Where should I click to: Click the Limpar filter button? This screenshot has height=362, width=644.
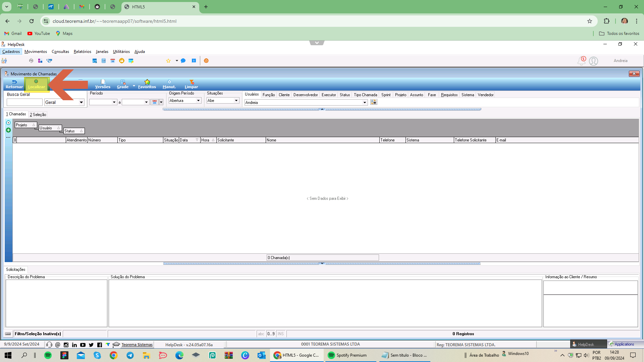(191, 84)
